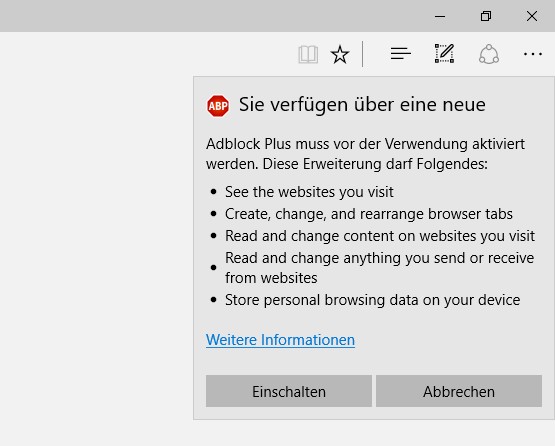Turn on extension with Einschalten button
Screen dimensions: 555x446
pyautogui.click(x=289, y=391)
